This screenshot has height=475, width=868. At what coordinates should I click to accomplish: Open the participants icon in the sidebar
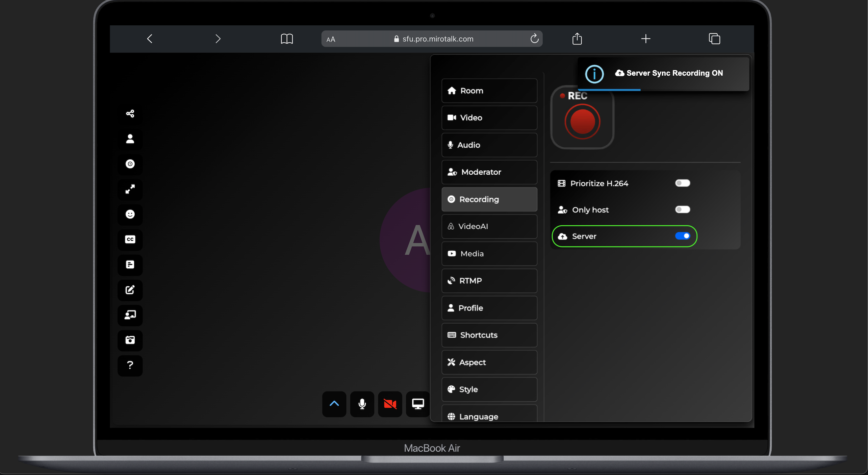tap(130, 139)
